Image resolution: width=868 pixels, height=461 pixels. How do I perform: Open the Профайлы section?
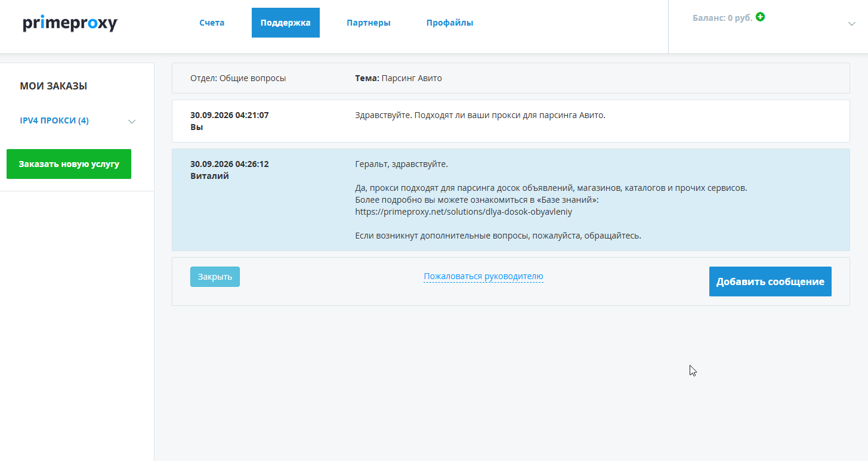point(450,23)
